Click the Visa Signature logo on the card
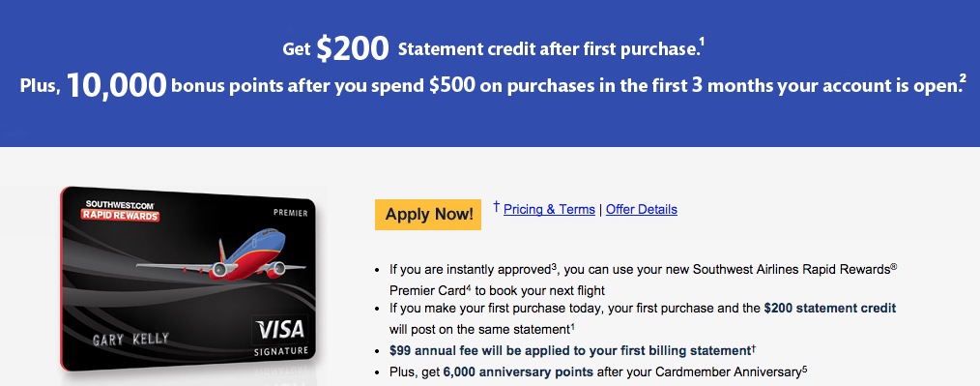The width and height of the screenshot is (980, 386). pyautogui.click(x=280, y=338)
